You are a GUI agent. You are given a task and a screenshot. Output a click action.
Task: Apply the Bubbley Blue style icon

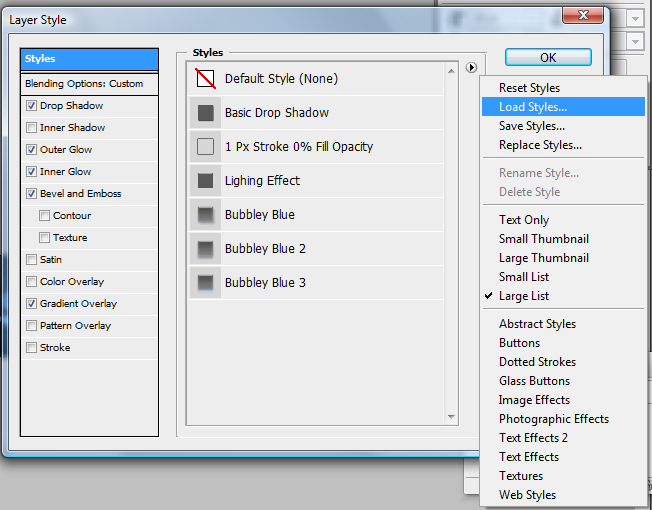[x=205, y=215]
